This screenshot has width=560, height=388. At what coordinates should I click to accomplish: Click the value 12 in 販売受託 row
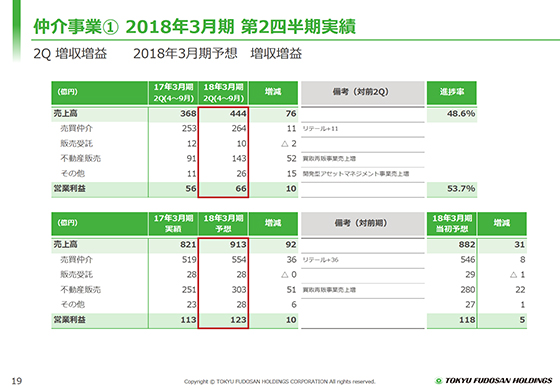(x=191, y=144)
